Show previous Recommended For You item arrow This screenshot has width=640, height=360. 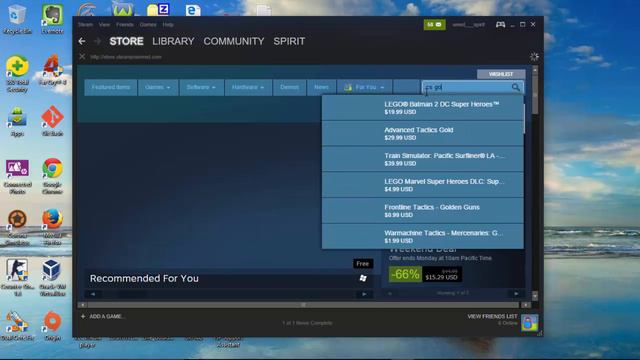pos(93,294)
